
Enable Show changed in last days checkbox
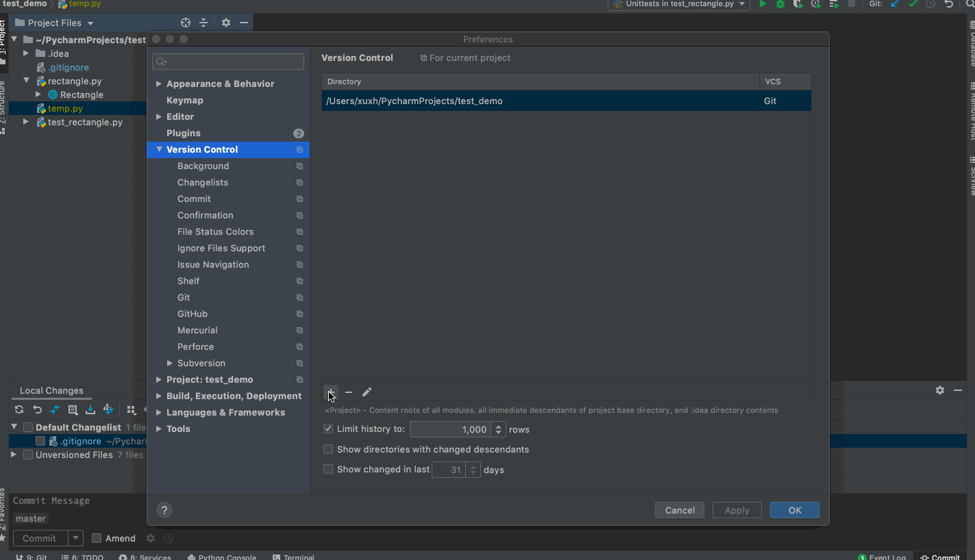click(x=328, y=469)
